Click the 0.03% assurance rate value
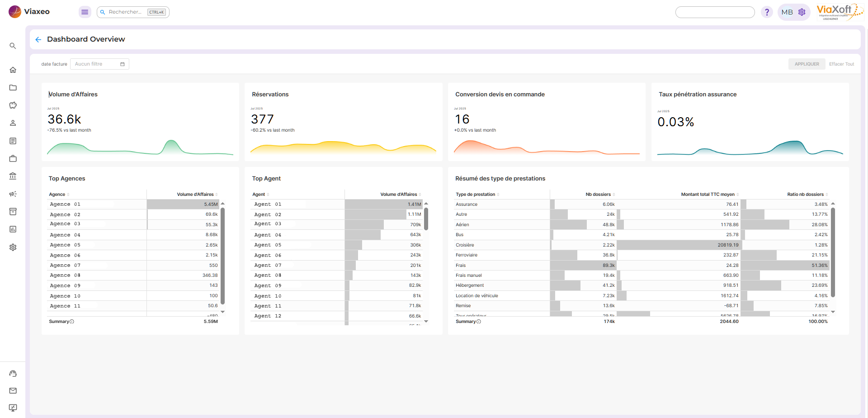868x418 pixels. pyautogui.click(x=675, y=122)
